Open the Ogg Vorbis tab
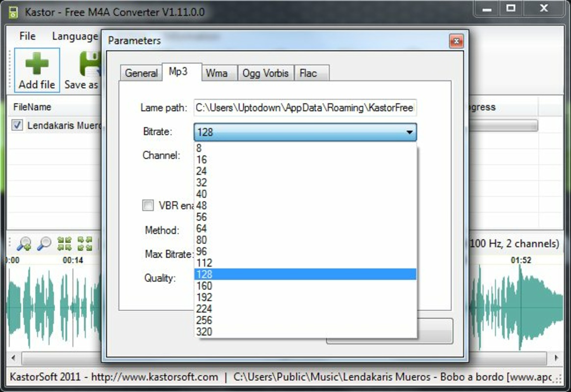Screen dimensions: 571x392 click(x=265, y=73)
